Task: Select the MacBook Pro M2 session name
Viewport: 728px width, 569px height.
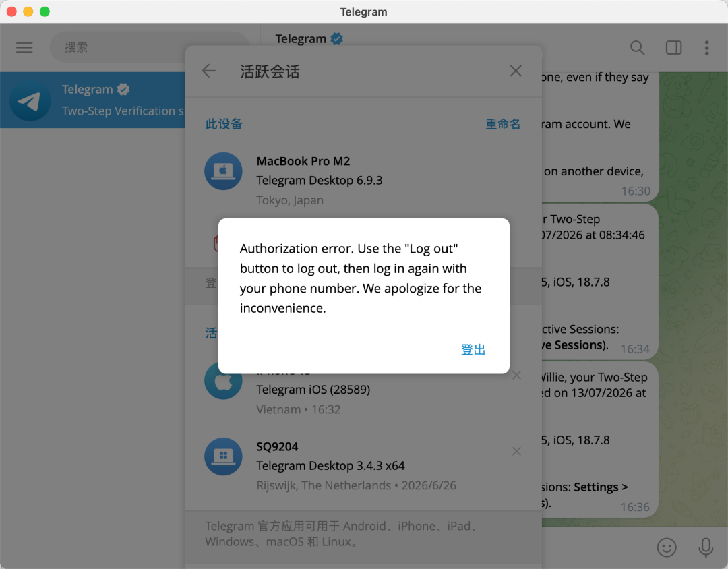Action: [x=303, y=161]
